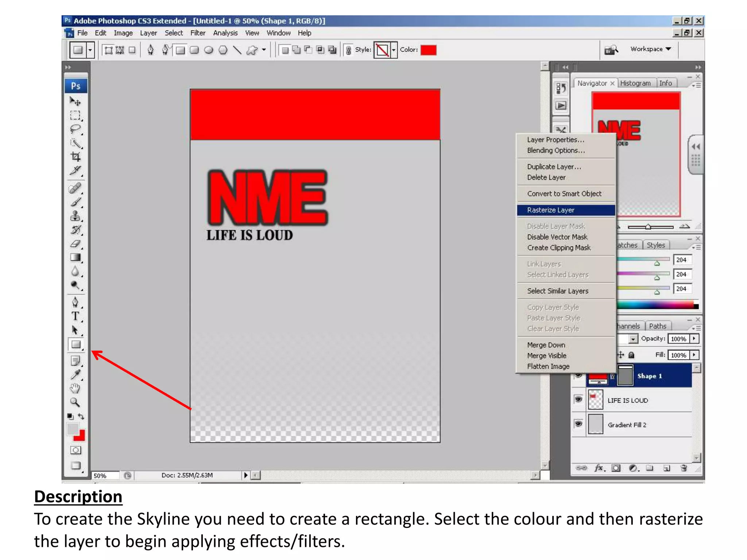Switch to the Paths tab
Viewport: 747px width, 560px height.
point(658,326)
